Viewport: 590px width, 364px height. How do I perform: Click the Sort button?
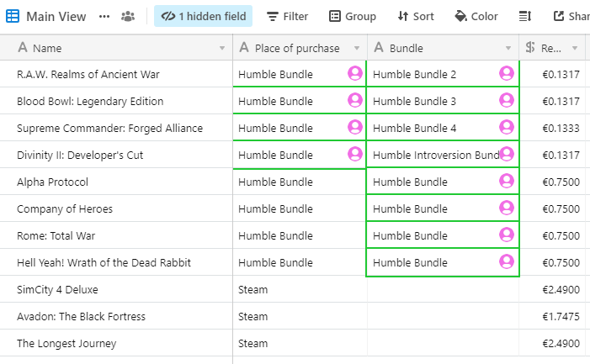(x=416, y=16)
